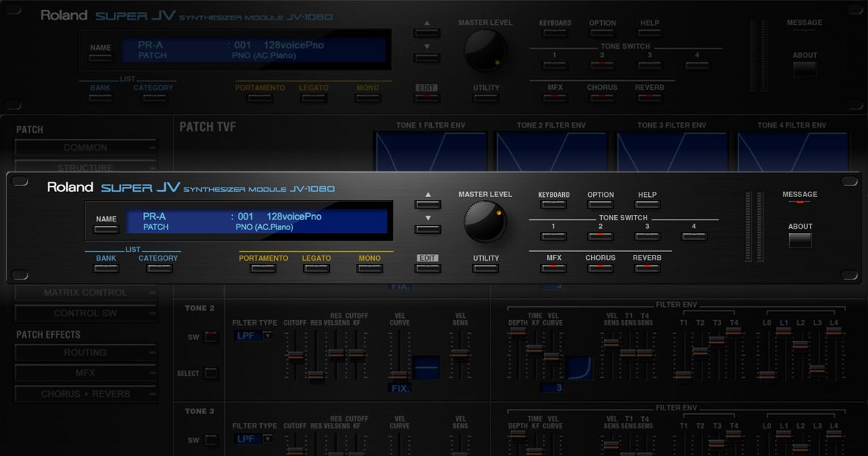Toggle the Tone 2 SW switch
Viewport: 868px width, 456px height.
point(210,336)
